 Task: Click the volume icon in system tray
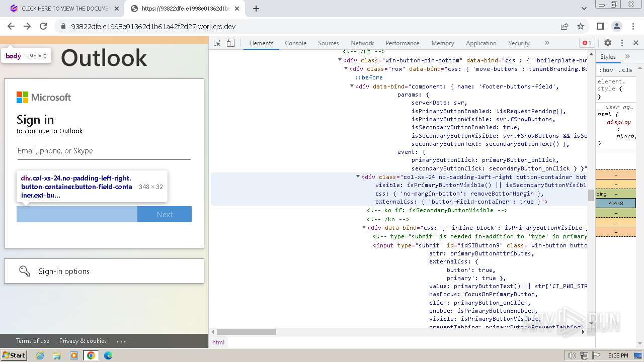pos(572,355)
